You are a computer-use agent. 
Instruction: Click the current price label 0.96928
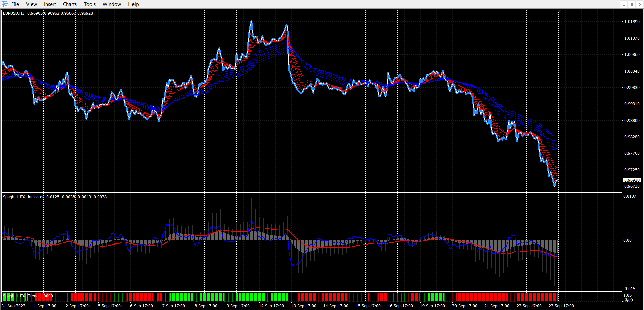[632, 180]
